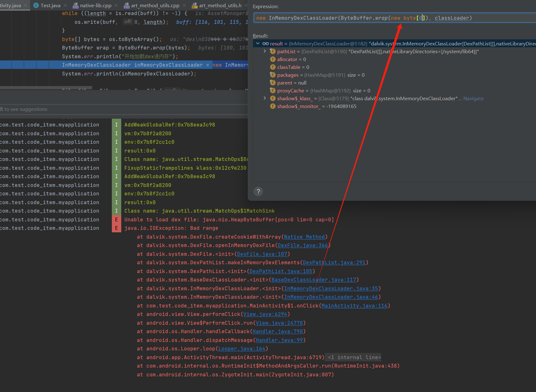Switch to the native-lib.cpp tab
Viewport: 536px width, 392px height.
coord(96,5)
